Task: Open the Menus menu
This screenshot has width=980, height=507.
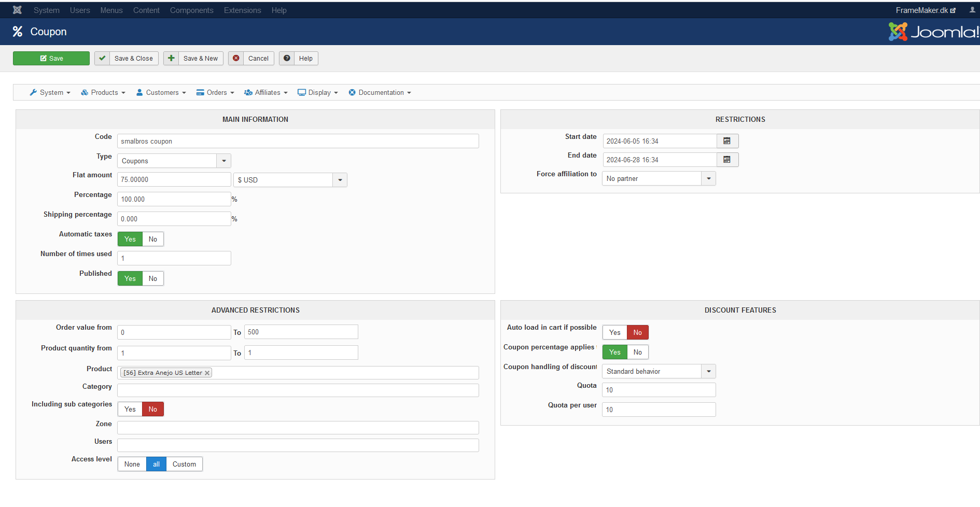Action: point(111,10)
